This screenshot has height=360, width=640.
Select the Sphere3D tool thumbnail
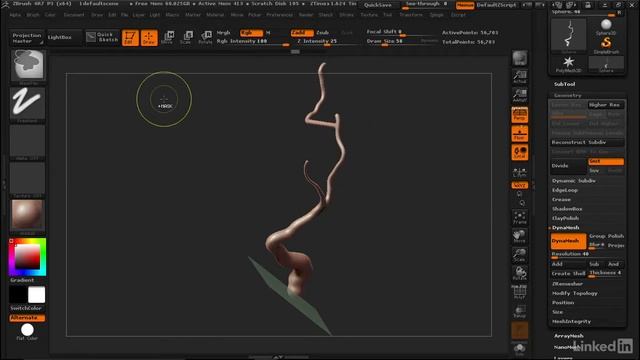click(x=606, y=27)
